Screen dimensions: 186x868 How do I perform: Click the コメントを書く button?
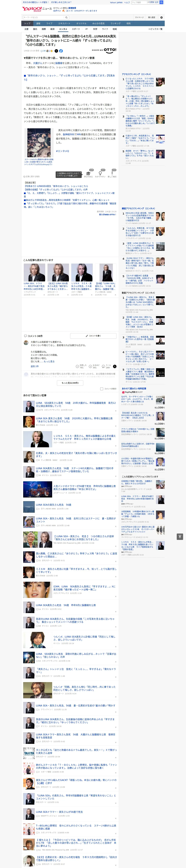tap(93, 336)
